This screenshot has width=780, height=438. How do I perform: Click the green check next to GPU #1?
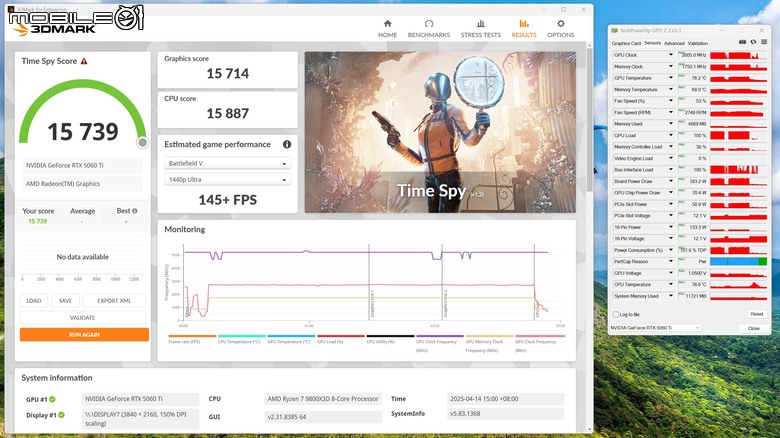pos(52,399)
